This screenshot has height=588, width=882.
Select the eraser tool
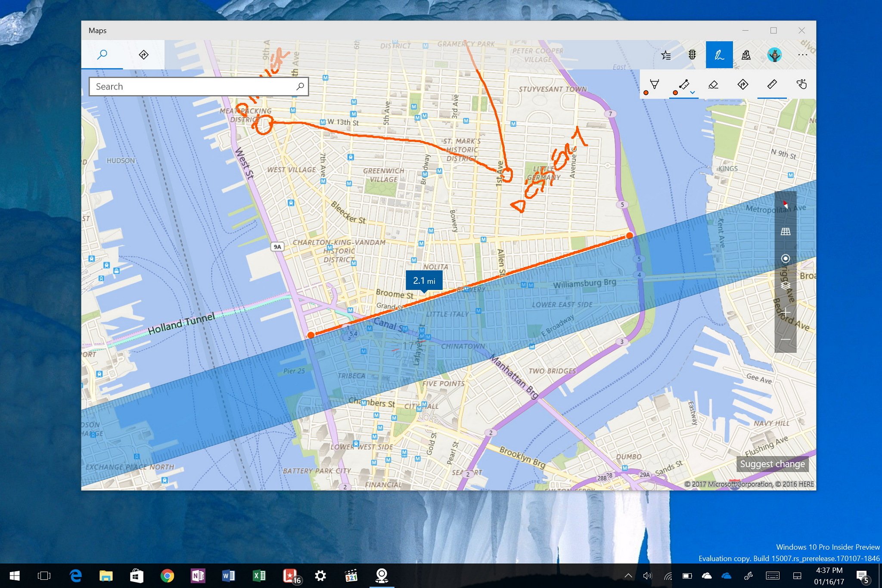(713, 84)
